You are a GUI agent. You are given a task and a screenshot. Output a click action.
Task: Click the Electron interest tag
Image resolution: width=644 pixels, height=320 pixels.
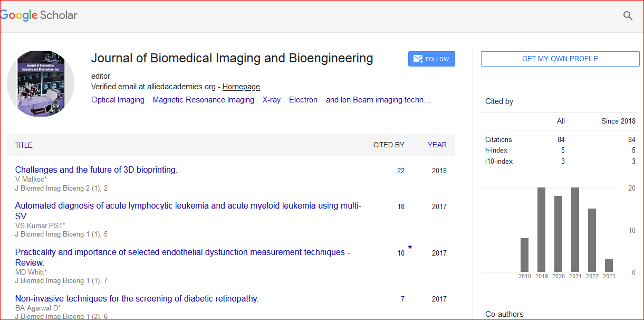tap(303, 100)
